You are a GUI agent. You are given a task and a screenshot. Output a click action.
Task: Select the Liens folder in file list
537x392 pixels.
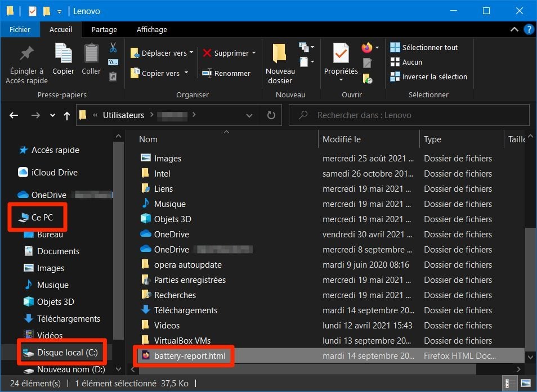(157, 189)
